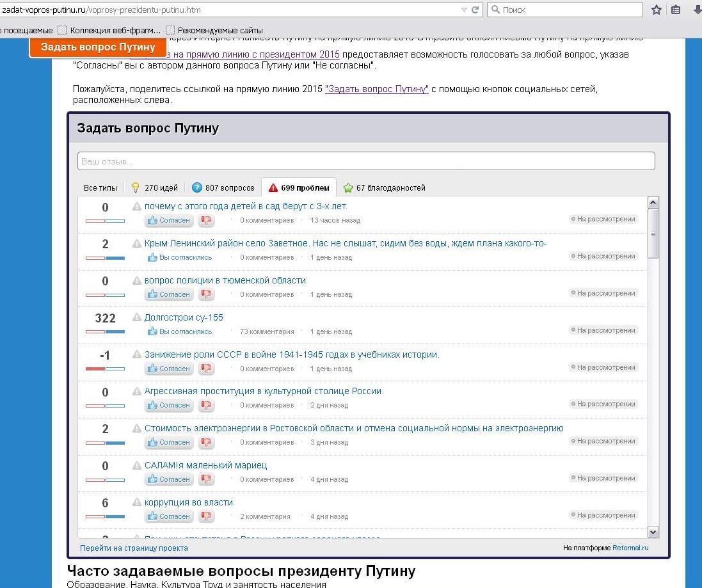Image resolution: width=702 pixels, height=588 pixels.
Task: Thumbs-down the Tyumen police question
Action: tap(207, 294)
